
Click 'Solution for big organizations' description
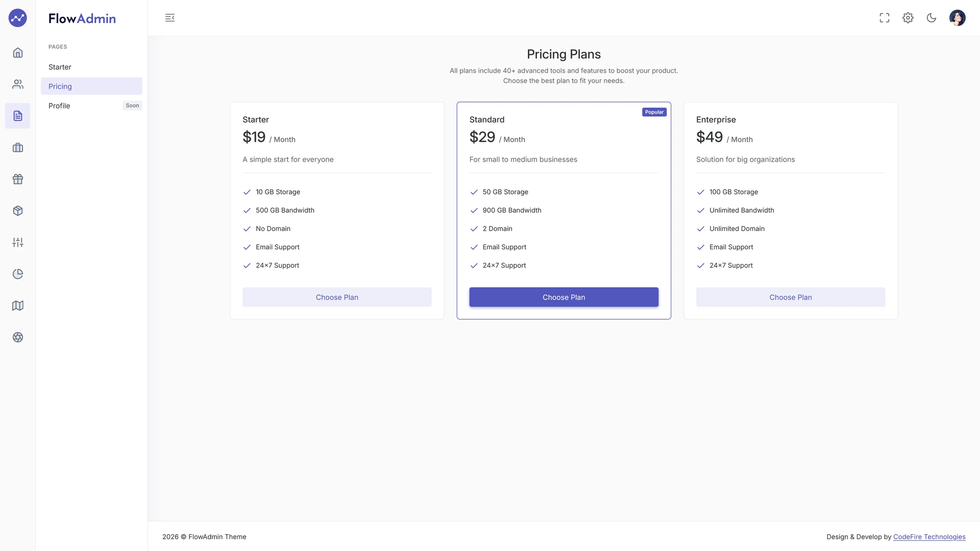point(746,159)
